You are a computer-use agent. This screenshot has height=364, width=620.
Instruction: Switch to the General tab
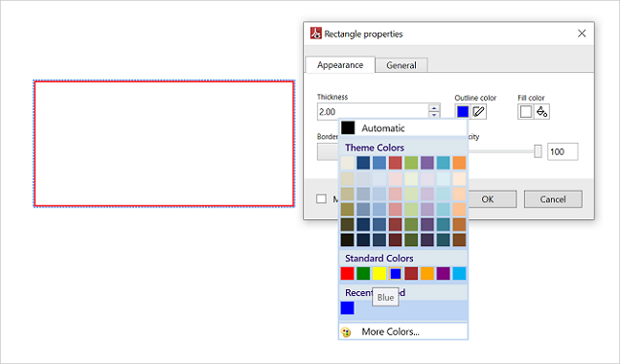pyautogui.click(x=402, y=65)
